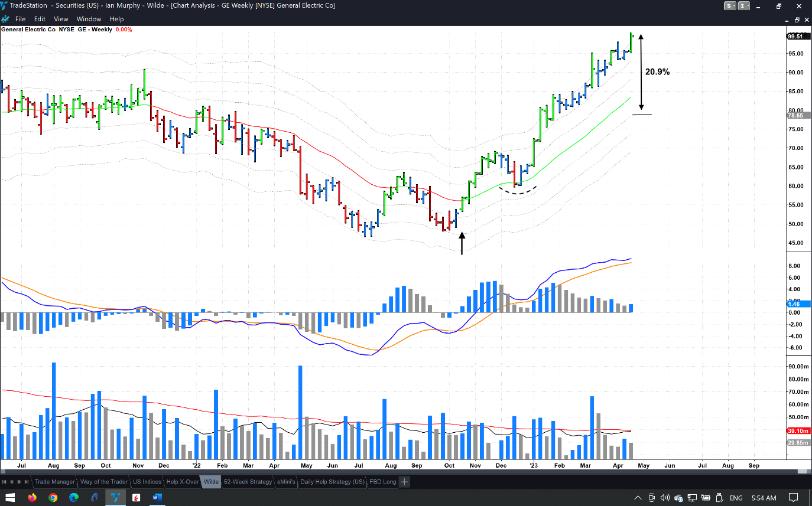Open Microsoft Word from the taskbar
This screenshot has width=812, height=506.
click(157, 497)
